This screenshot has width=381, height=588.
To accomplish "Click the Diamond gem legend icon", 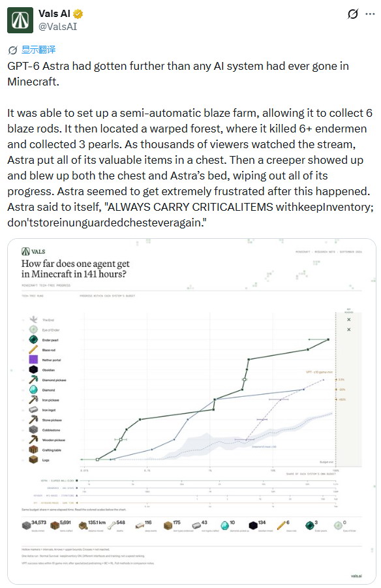I will [33, 390].
